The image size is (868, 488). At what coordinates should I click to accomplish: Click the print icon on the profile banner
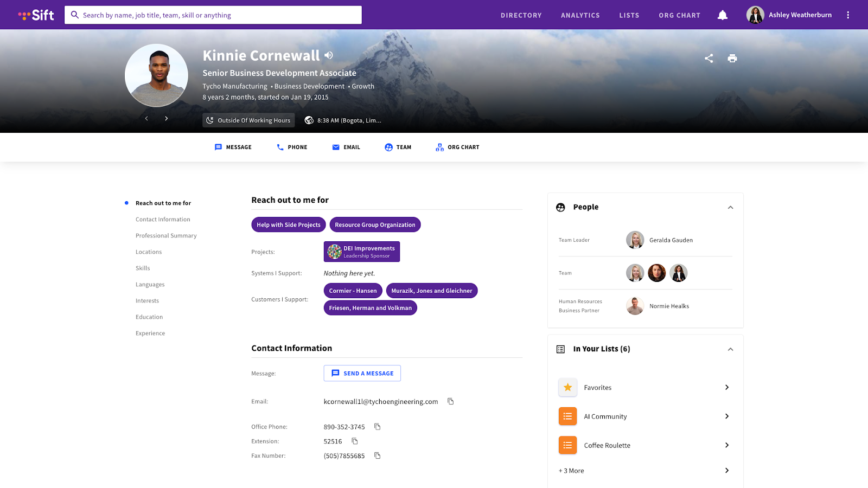pyautogui.click(x=732, y=58)
